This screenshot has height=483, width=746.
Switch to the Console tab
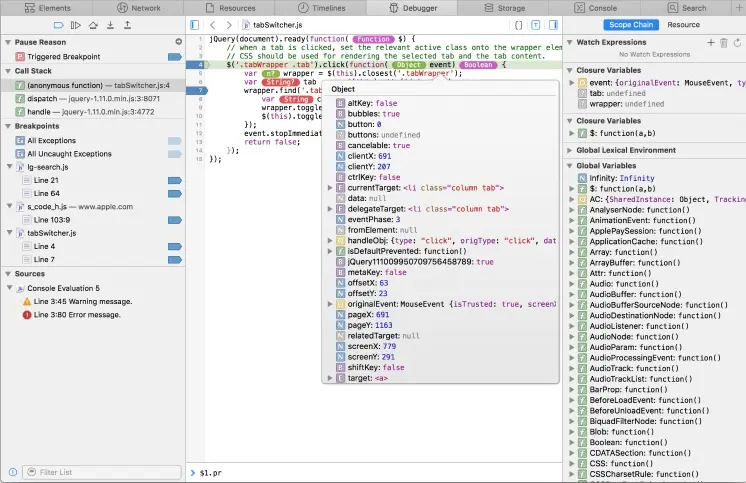click(595, 8)
